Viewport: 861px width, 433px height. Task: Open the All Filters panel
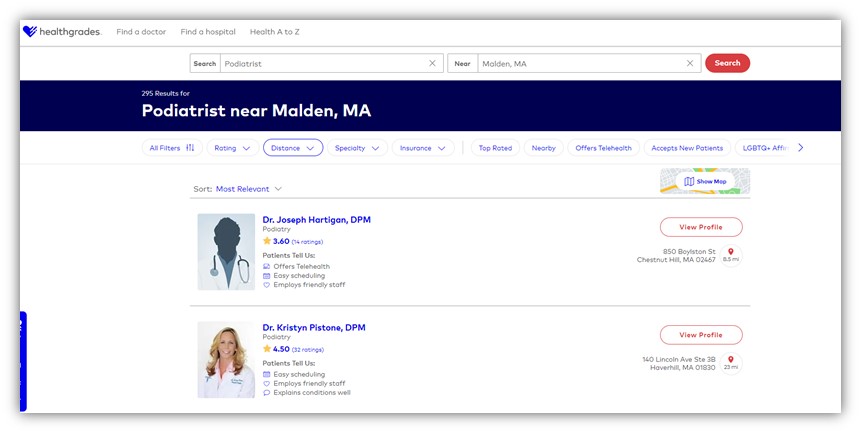click(x=172, y=148)
